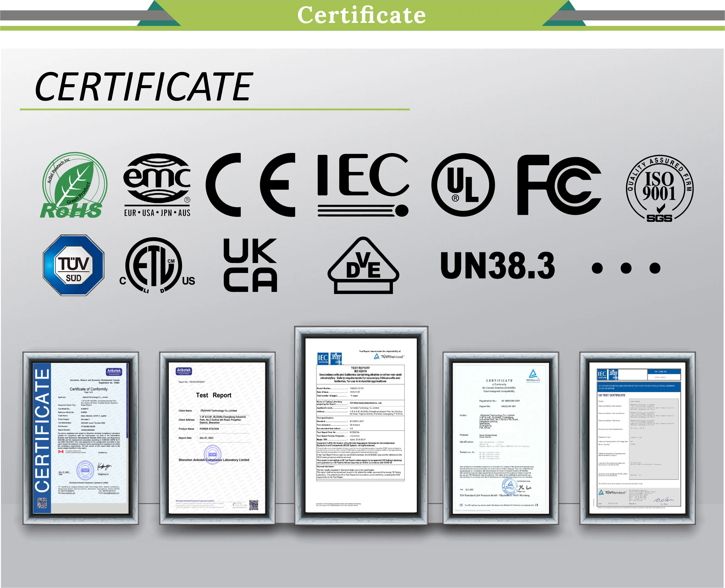Click the UN38.3 text
Screen dimensions: 725x588
tap(497, 266)
